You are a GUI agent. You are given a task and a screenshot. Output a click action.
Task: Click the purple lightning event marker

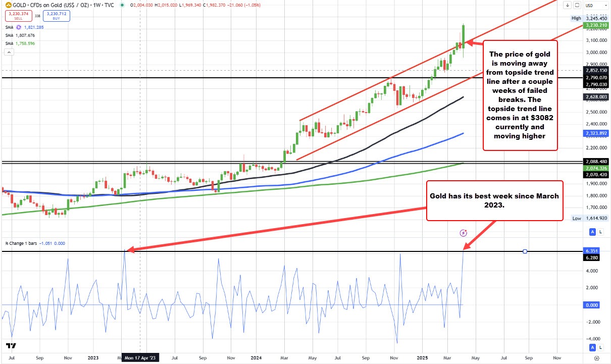pos(463,233)
